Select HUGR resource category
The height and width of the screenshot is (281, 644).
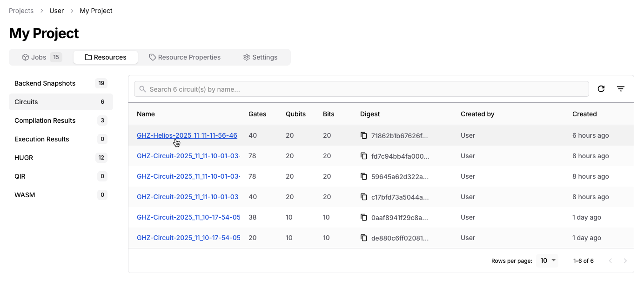[x=24, y=158]
